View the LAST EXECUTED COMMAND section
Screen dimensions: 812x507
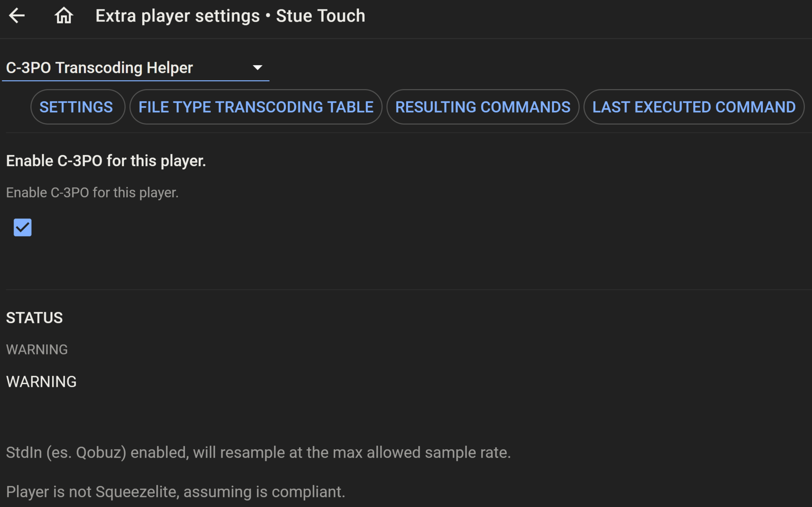694,107
